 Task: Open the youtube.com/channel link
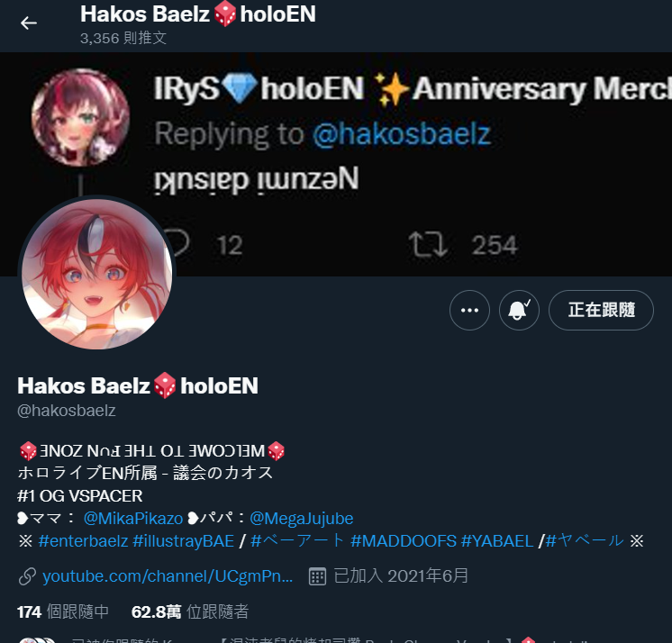pos(168,576)
